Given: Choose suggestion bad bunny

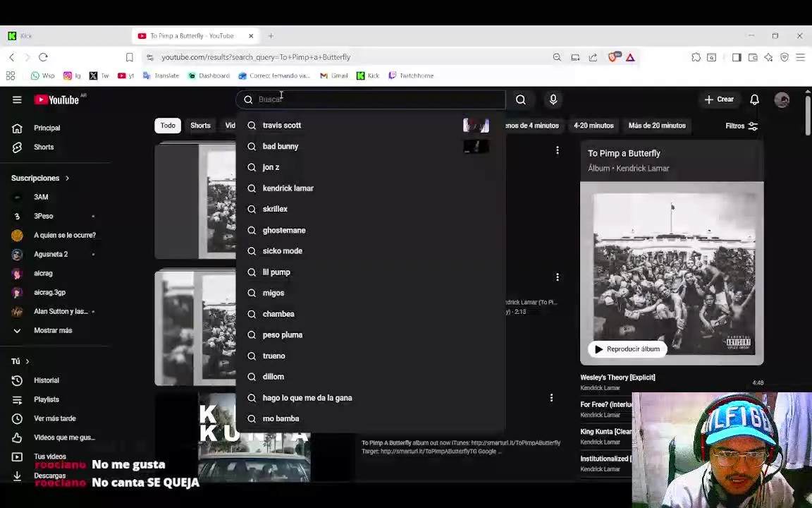Looking at the screenshot, I should click(x=371, y=147).
